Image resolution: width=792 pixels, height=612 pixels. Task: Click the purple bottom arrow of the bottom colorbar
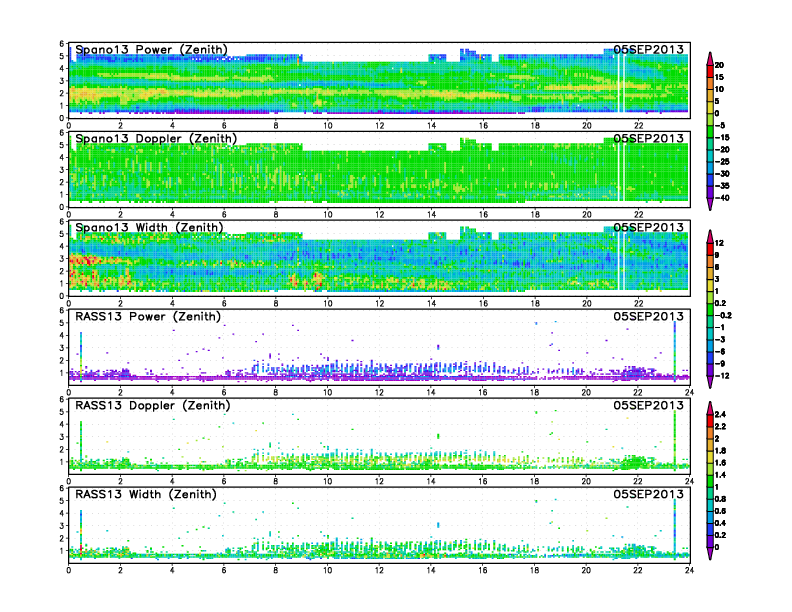tap(710, 554)
